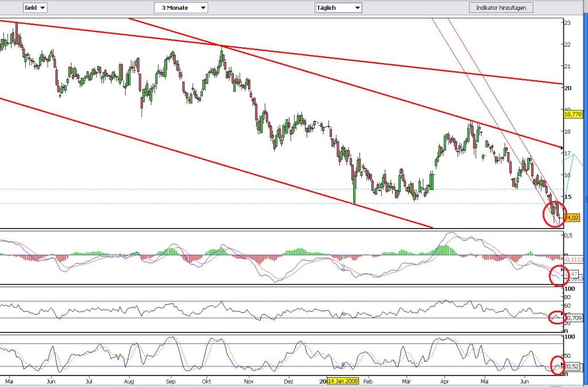The height and width of the screenshot is (387, 588).
Task: Click the Feb label on time axis
Action: click(368, 381)
